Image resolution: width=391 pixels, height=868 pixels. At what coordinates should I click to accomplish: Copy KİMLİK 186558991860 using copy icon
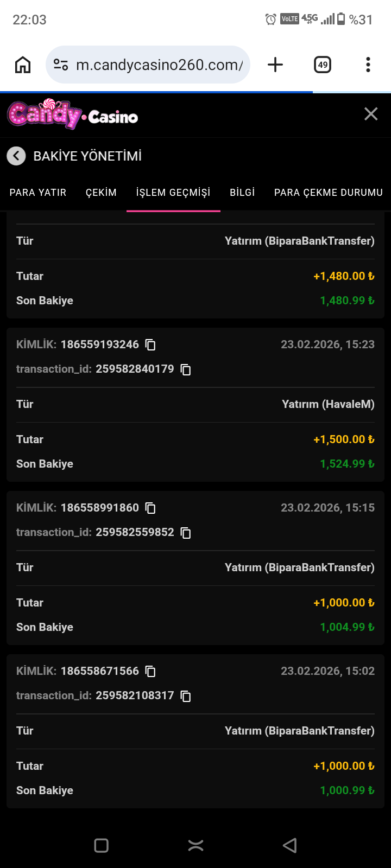(150, 508)
